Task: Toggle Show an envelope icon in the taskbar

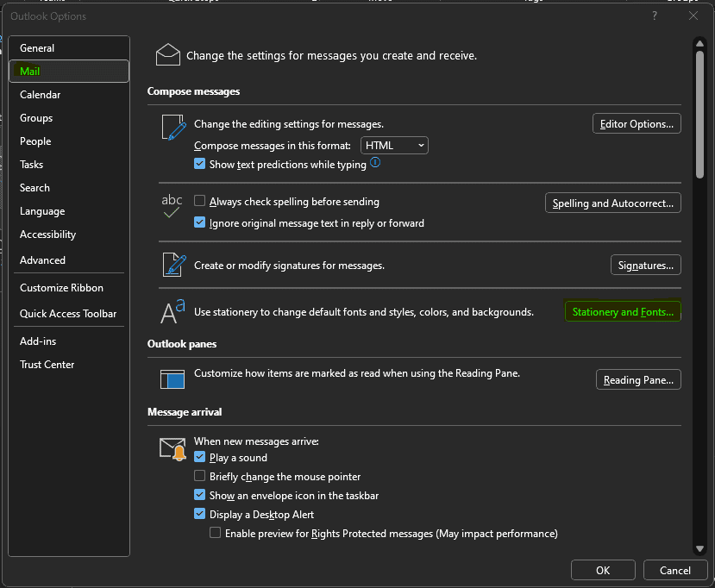Action: click(199, 495)
